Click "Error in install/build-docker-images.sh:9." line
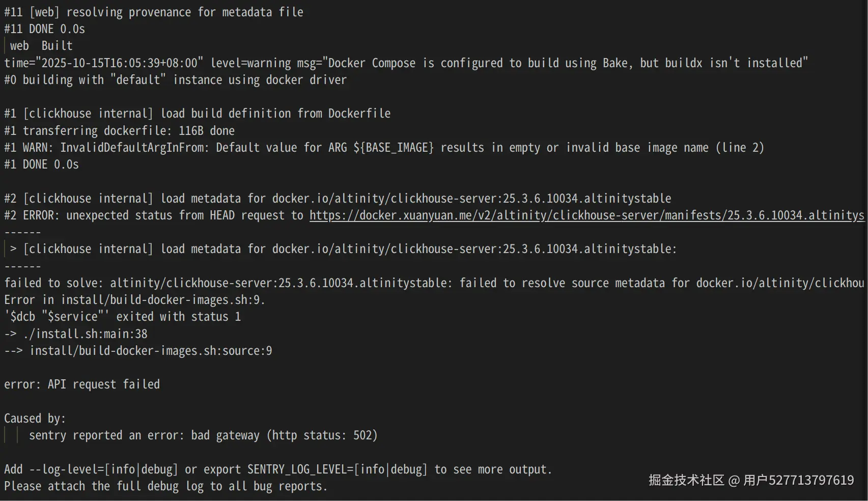 click(135, 300)
